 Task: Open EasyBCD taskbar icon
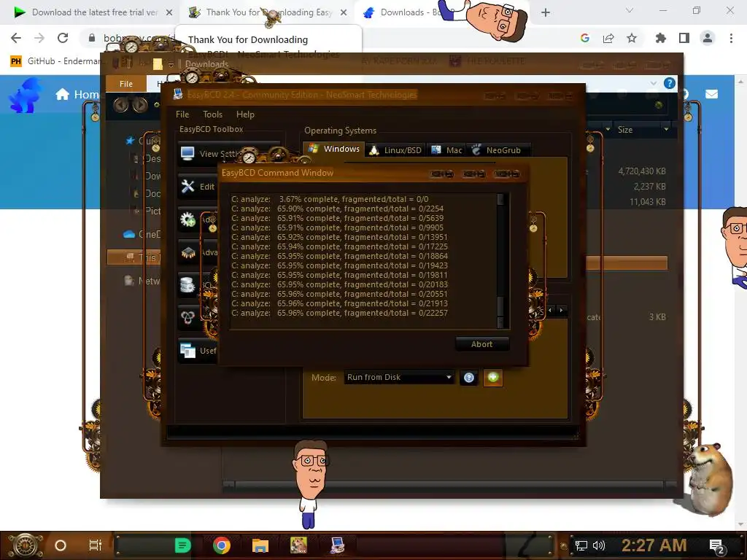click(337, 545)
